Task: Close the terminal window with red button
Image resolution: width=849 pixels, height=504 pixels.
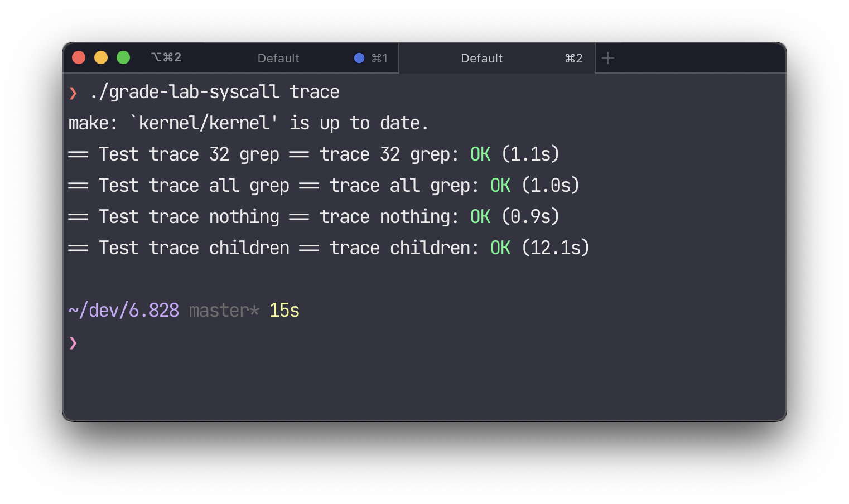Action: click(x=79, y=57)
